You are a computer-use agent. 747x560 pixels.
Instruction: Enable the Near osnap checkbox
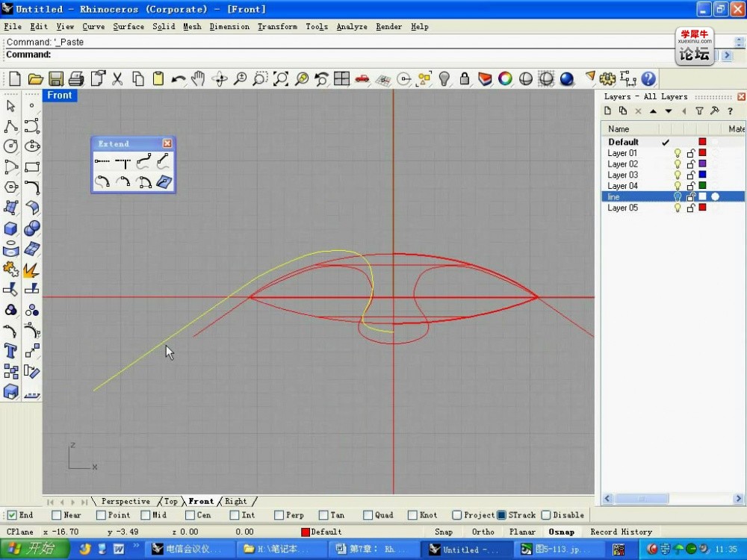(56, 515)
